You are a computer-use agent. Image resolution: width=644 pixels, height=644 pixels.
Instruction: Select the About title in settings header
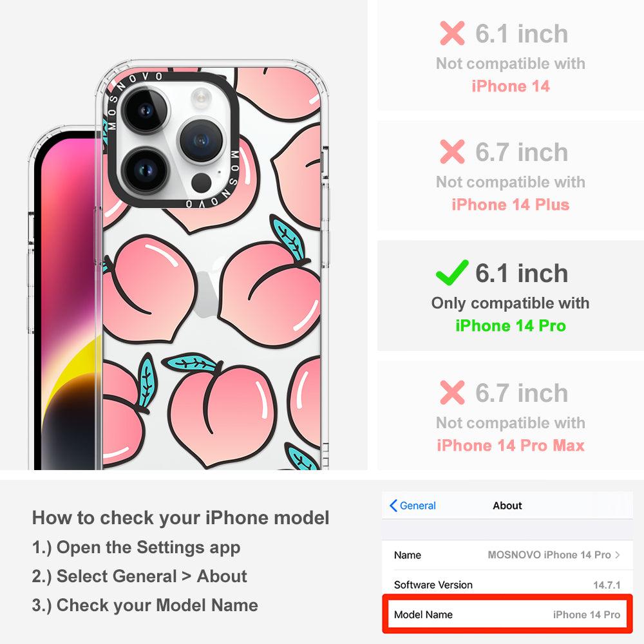click(507, 506)
